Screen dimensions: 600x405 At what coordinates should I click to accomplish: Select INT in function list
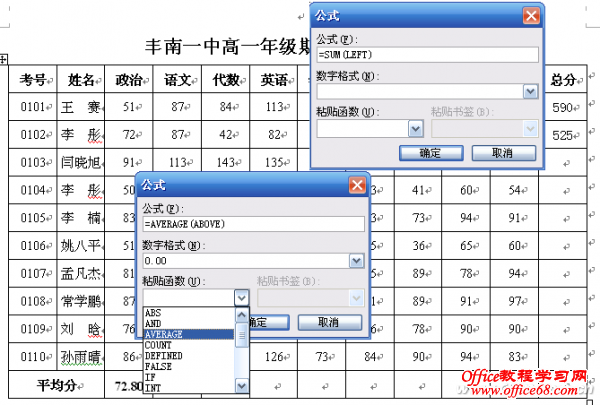coord(189,388)
